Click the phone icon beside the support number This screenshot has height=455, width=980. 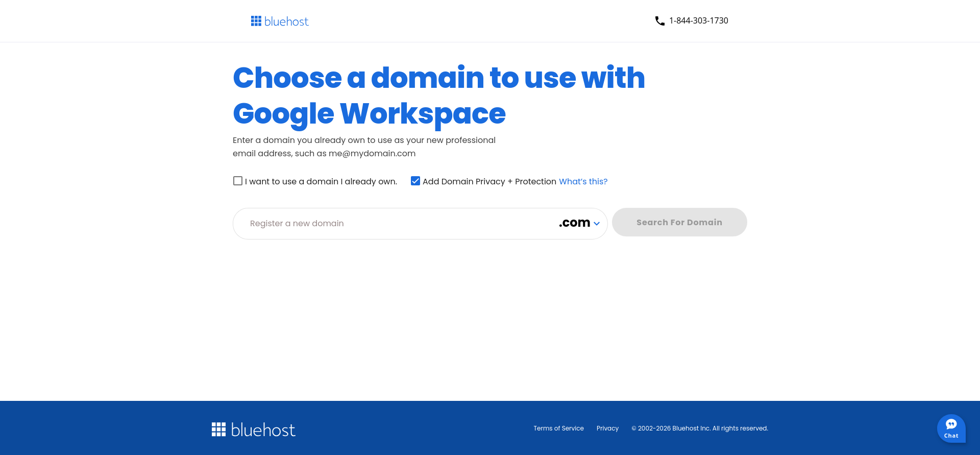(659, 21)
